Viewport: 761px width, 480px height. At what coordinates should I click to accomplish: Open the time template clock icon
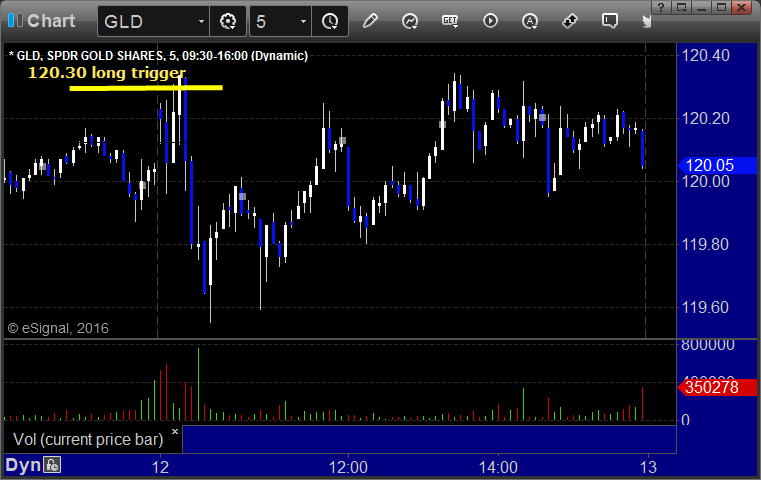click(330, 21)
